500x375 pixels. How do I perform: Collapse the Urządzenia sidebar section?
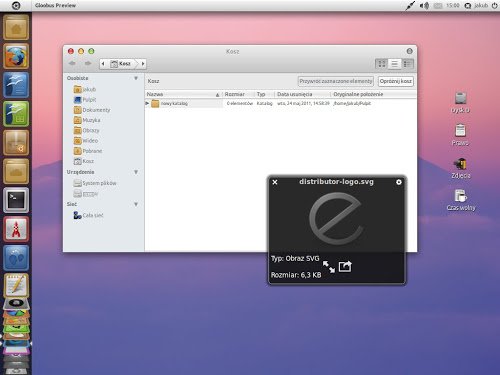pyautogui.click(x=136, y=172)
